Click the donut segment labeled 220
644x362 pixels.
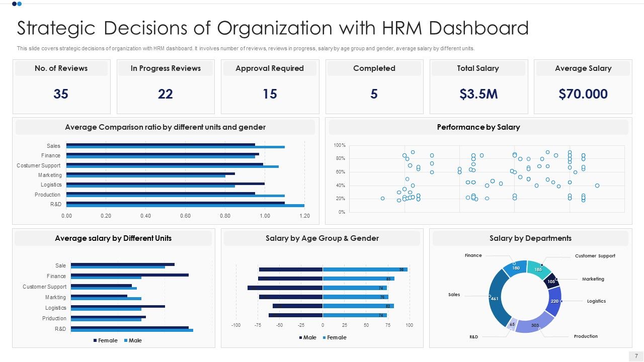click(555, 301)
